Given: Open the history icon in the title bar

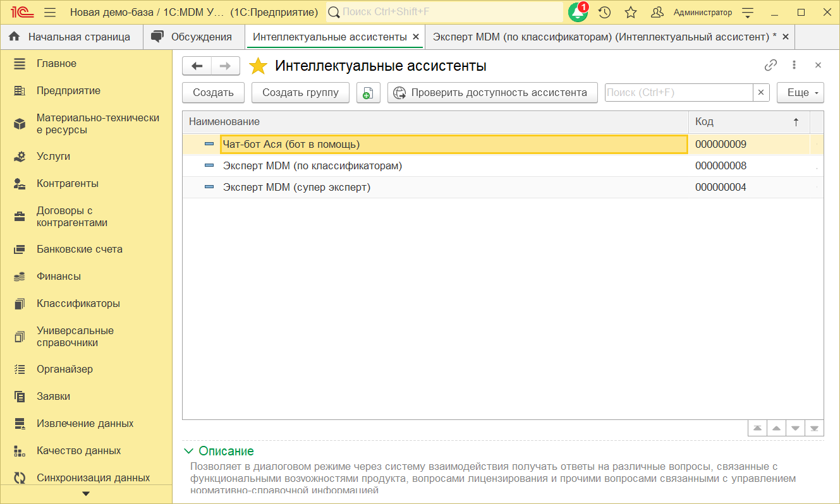Looking at the screenshot, I should pos(604,12).
